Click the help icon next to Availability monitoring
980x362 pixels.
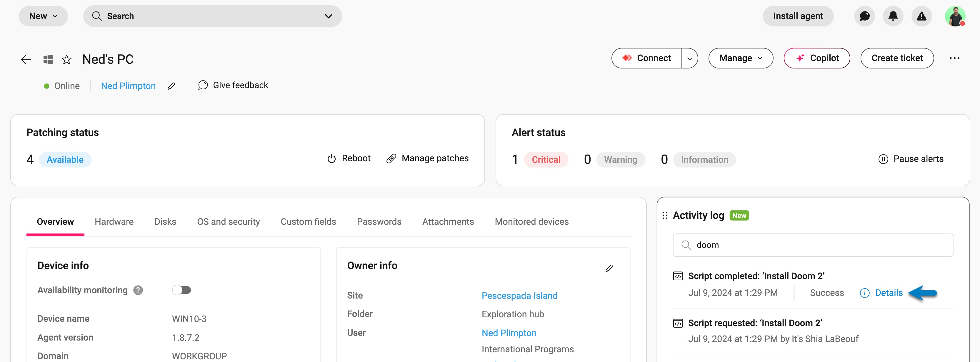pyautogui.click(x=138, y=290)
